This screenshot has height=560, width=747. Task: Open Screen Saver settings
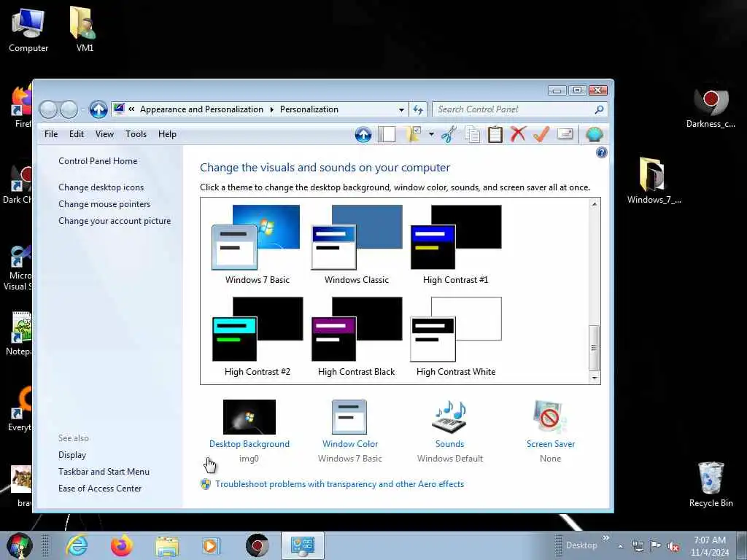click(550, 430)
